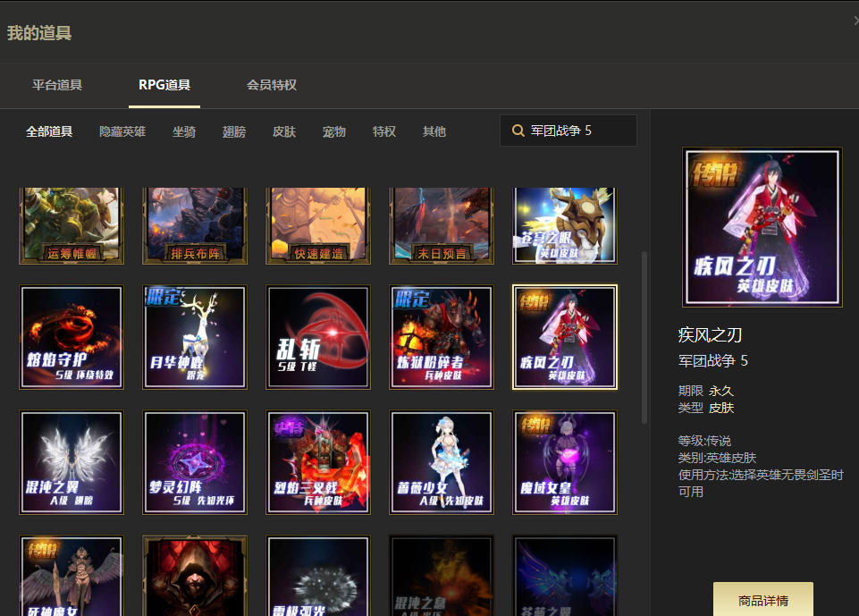
Task: Select the 运筹帷幄 item card
Action: point(72,226)
